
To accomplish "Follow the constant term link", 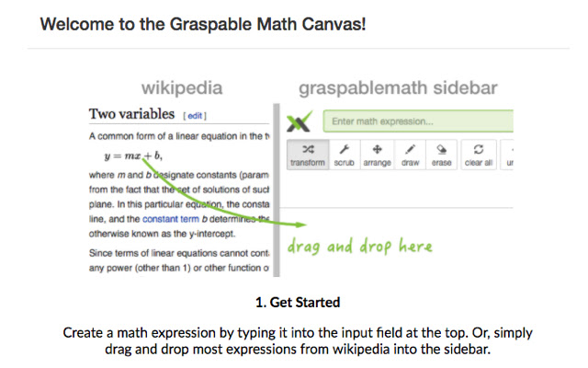I will point(172,219).
